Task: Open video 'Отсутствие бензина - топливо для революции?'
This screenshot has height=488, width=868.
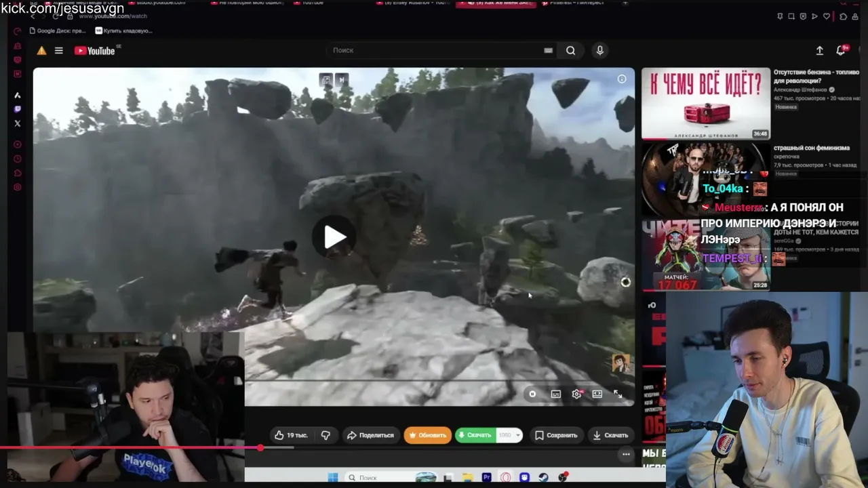Action: click(x=816, y=77)
